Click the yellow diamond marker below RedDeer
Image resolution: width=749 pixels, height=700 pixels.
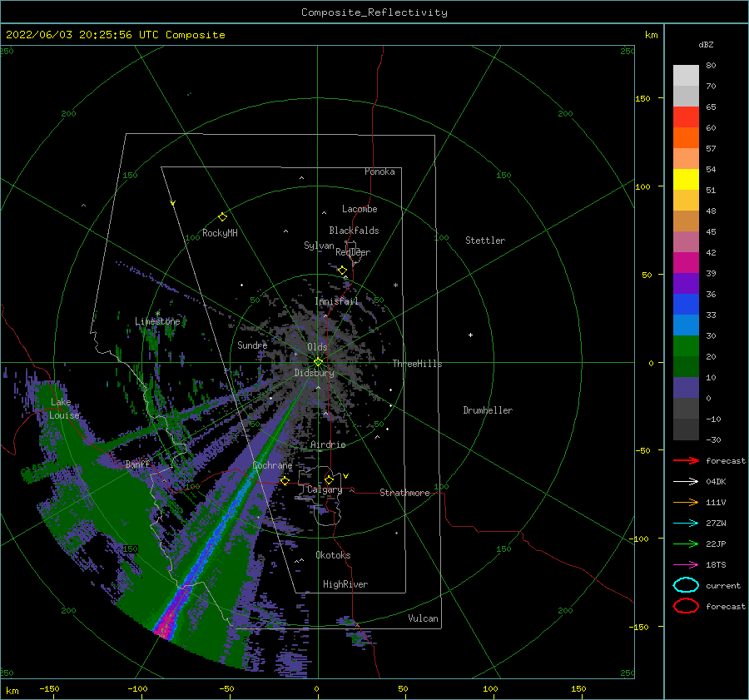pyautogui.click(x=343, y=271)
